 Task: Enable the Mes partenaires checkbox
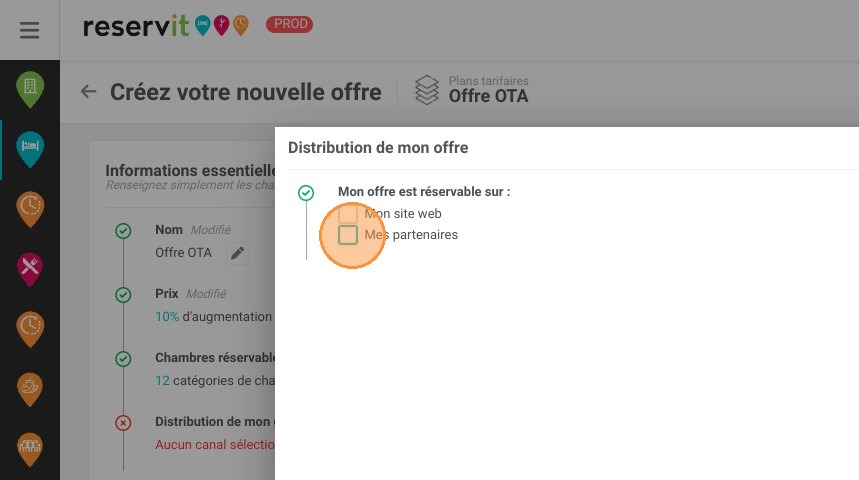pyautogui.click(x=348, y=235)
